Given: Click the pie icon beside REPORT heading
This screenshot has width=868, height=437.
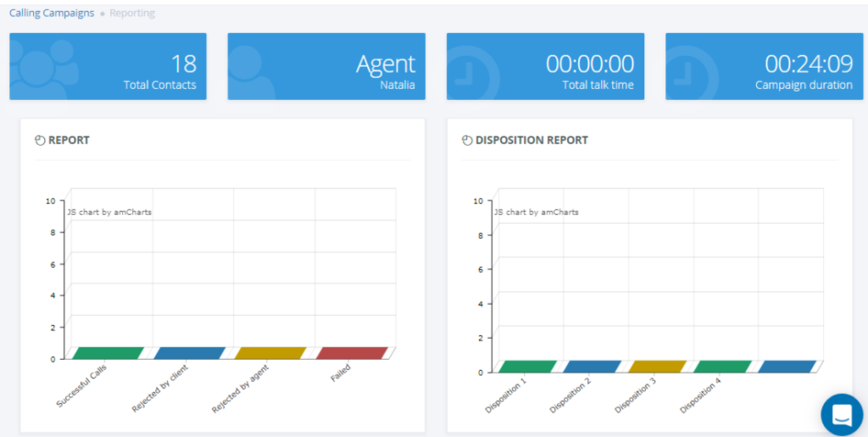Looking at the screenshot, I should pyautogui.click(x=39, y=141).
